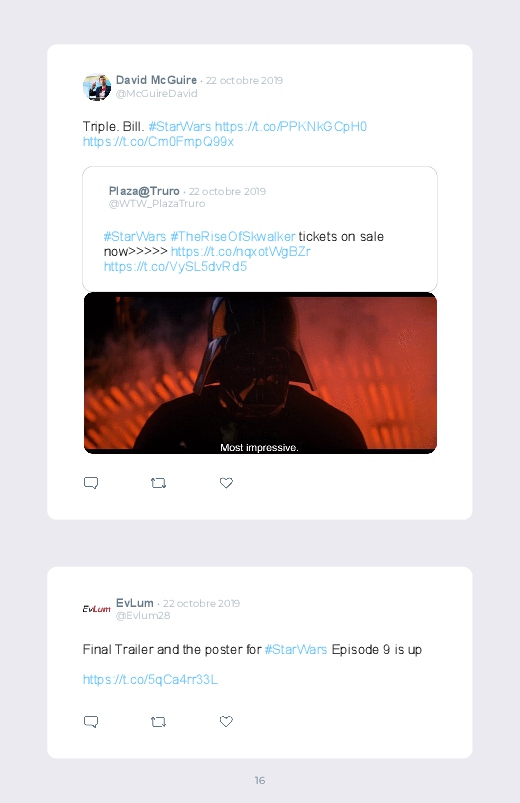Open #StarWars hashtag in EvLum's tweet
Viewport: 520px width, 803px height.
point(296,649)
